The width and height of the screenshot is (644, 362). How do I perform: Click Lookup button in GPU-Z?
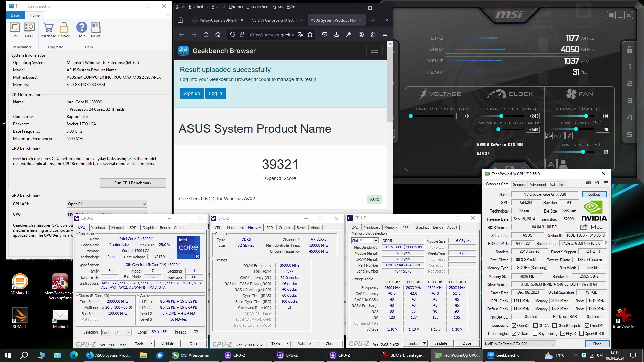click(594, 194)
